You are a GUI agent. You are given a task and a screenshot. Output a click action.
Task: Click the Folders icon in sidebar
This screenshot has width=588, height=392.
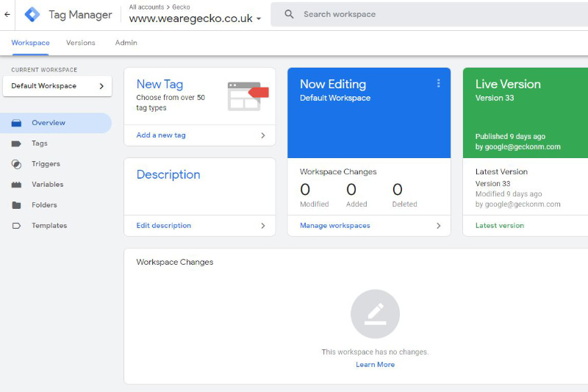16,205
